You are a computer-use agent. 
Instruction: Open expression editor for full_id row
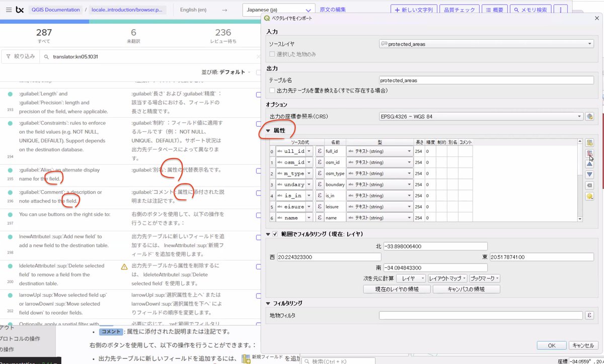pos(319,151)
